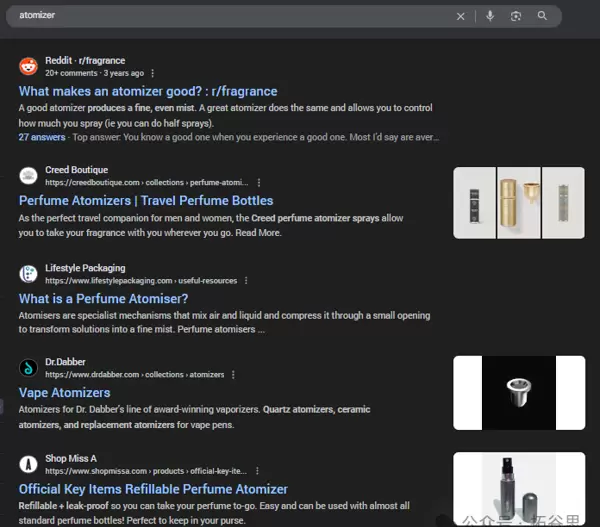This screenshot has height=527, width=600.
Task: Click the magnifying glass search icon
Action: click(x=542, y=16)
